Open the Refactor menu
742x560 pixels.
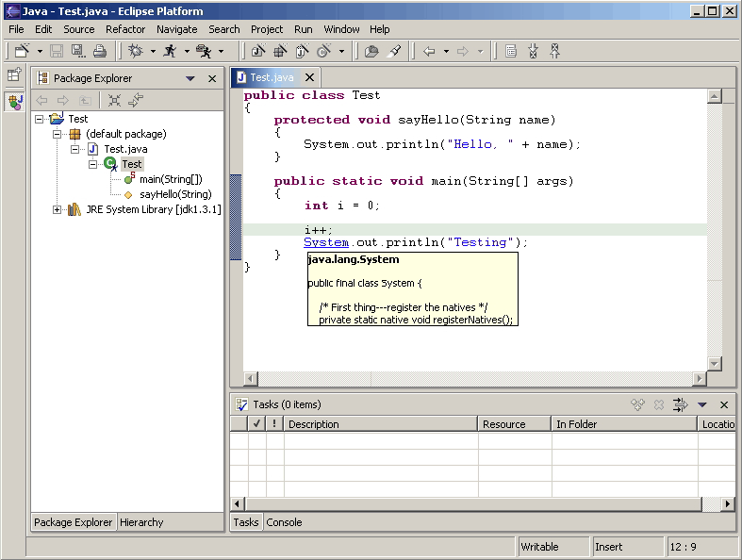(125, 29)
